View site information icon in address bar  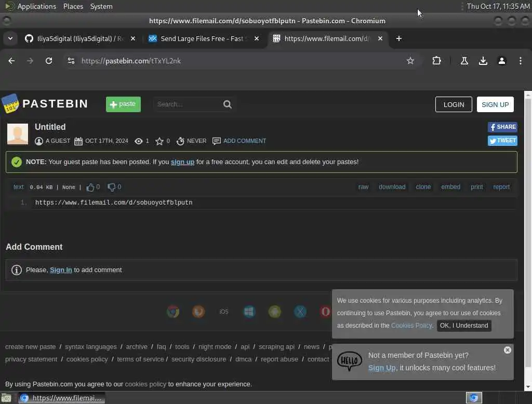point(71,61)
